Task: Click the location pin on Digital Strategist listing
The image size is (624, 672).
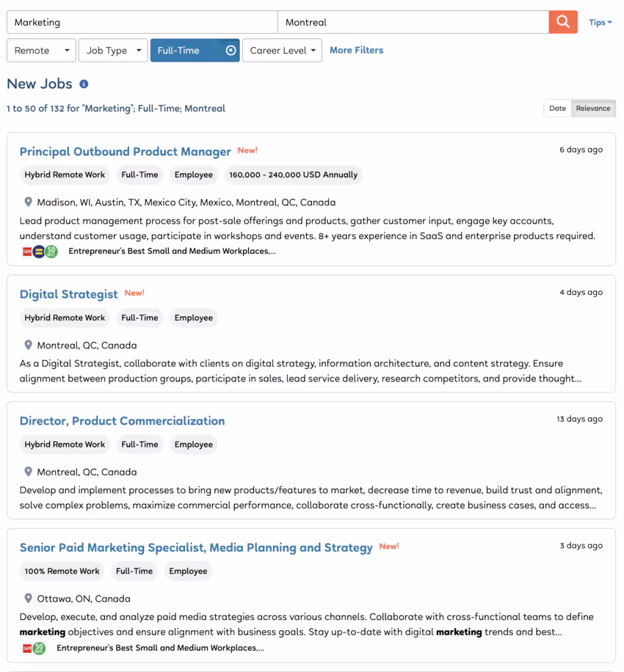Action: point(28,345)
